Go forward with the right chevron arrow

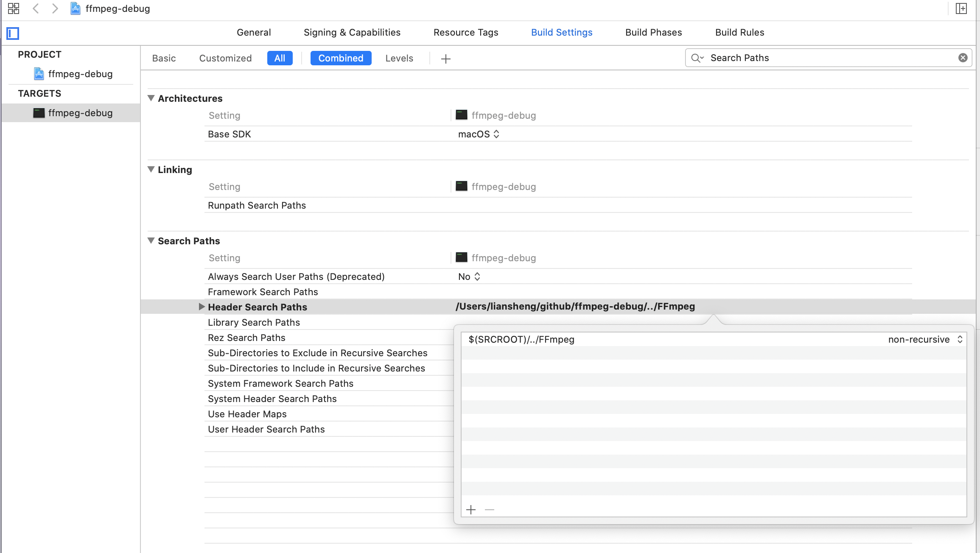[55, 8]
